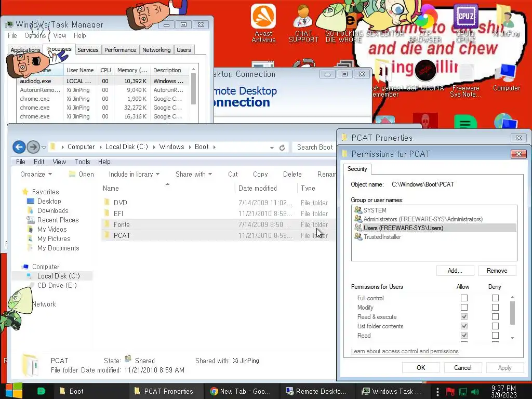Open Avast Antivirus desktop icon
This screenshot has width=532, height=399.
pyautogui.click(x=263, y=23)
